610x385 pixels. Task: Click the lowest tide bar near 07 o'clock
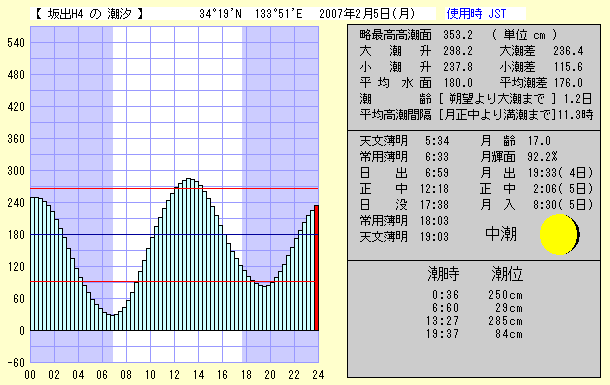click(112, 323)
